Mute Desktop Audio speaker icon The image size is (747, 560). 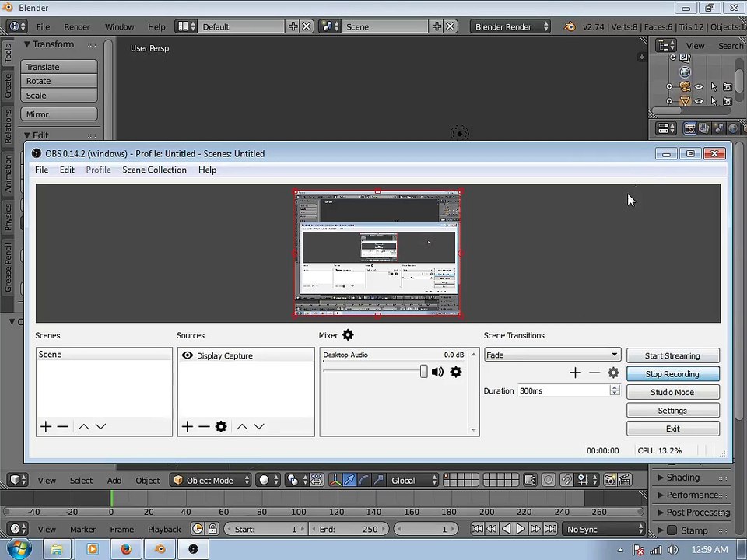click(437, 372)
